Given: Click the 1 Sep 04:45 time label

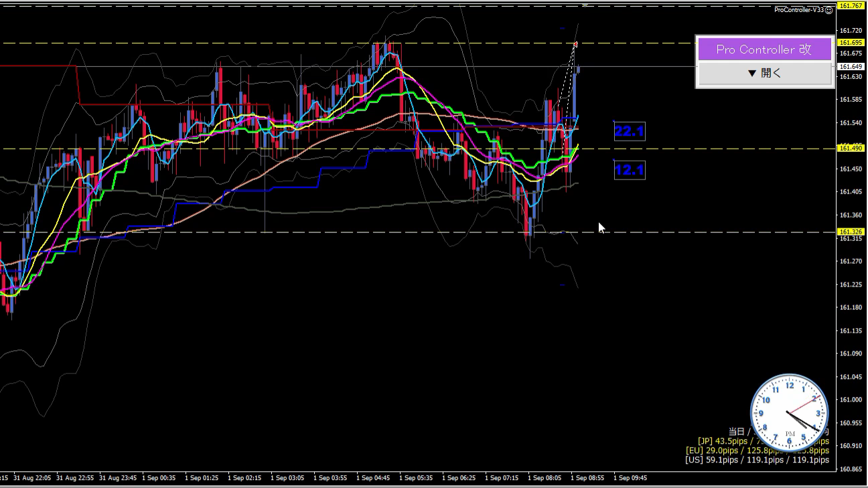Looking at the screenshot, I should click(x=373, y=478).
